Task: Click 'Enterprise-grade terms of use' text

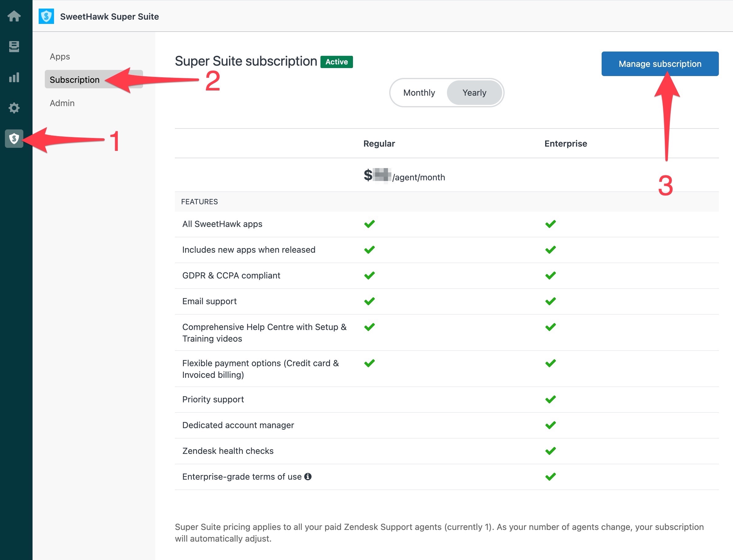Action: [242, 477]
